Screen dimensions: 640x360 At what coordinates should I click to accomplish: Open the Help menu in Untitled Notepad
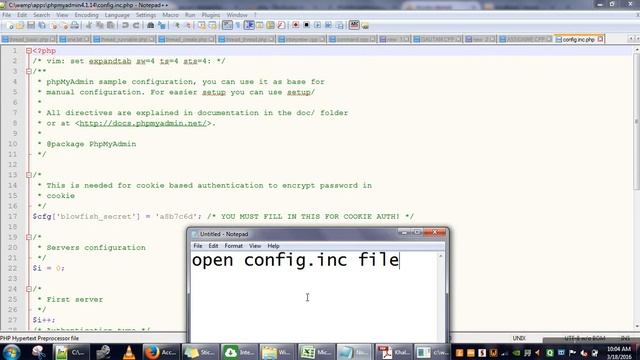pos(273,246)
